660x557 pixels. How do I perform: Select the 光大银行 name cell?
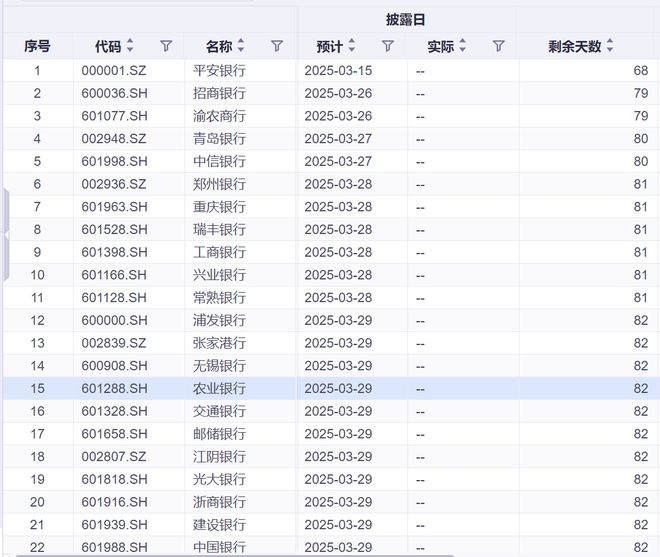tap(219, 480)
